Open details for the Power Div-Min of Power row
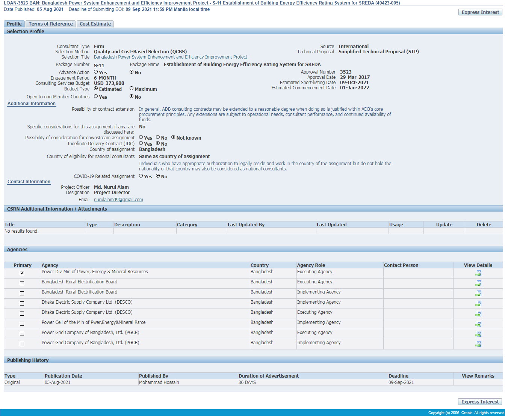Image resolution: width=505 pixels, height=420 pixels. tap(478, 273)
